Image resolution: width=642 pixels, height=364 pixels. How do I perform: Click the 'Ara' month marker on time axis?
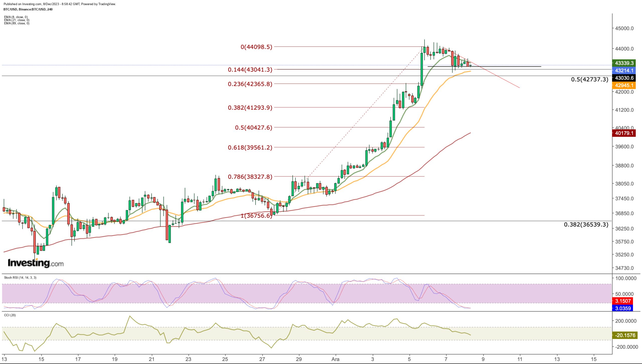335,359
